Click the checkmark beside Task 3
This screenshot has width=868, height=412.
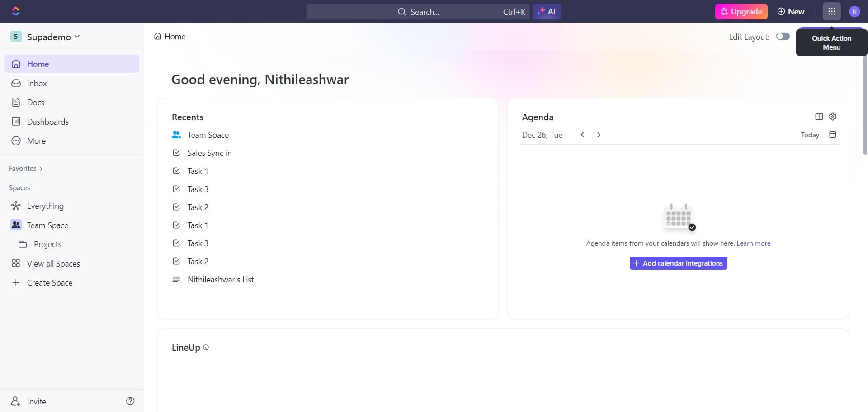click(x=176, y=189)
